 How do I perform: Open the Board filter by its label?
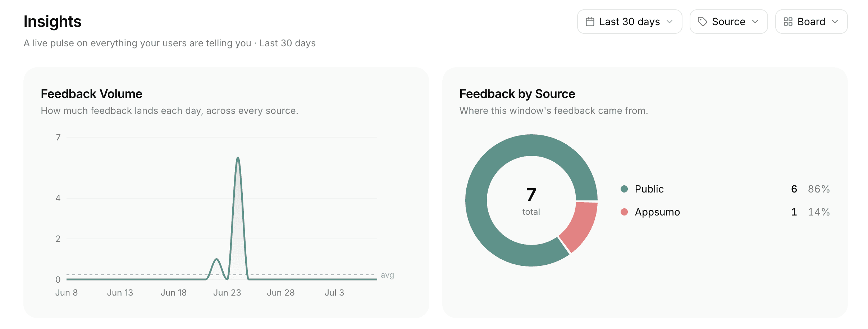point(811,22)
